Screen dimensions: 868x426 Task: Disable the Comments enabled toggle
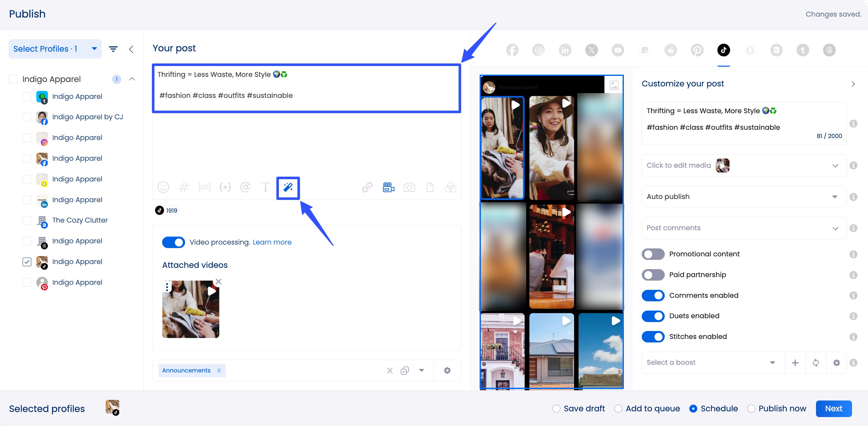tap(653, 295)
